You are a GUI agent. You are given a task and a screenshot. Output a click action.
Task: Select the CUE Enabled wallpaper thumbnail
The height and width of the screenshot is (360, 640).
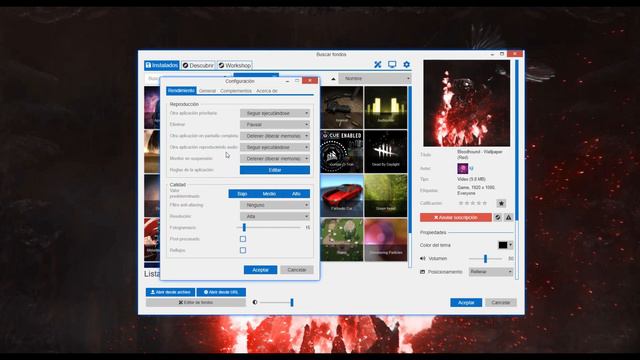click(342, 151)
